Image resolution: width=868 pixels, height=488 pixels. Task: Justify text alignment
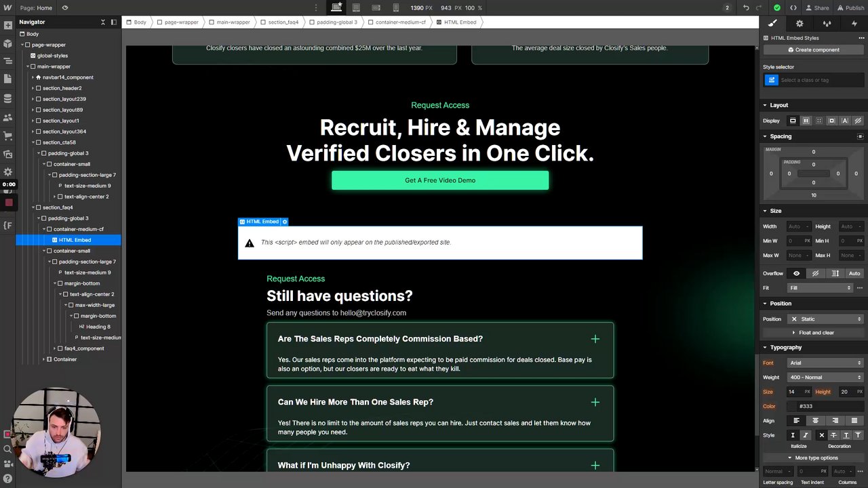(x=854, y=420)
